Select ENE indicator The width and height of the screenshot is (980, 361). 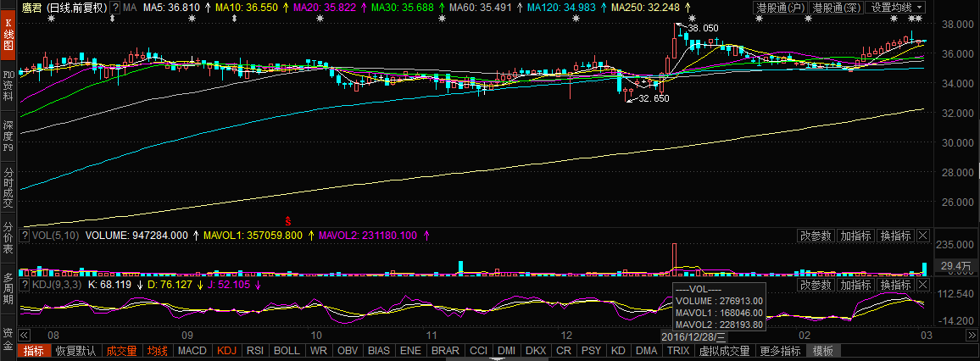tap(410, 351)
